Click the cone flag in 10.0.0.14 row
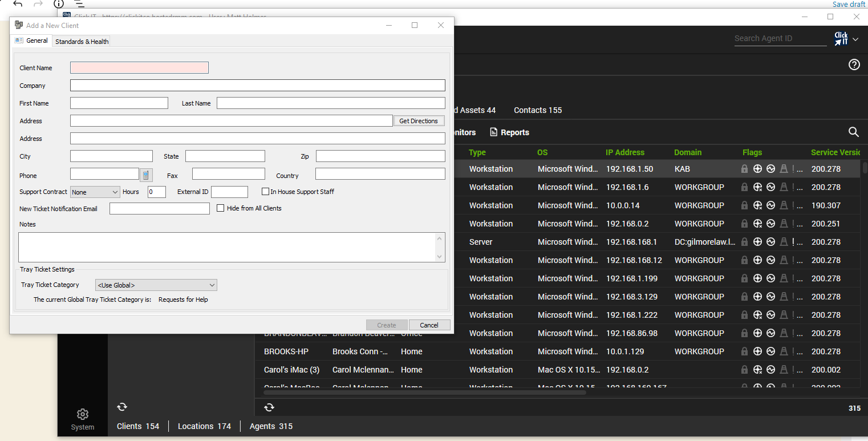This screenshot has width=868, height=441. click(x=784, y=205)
